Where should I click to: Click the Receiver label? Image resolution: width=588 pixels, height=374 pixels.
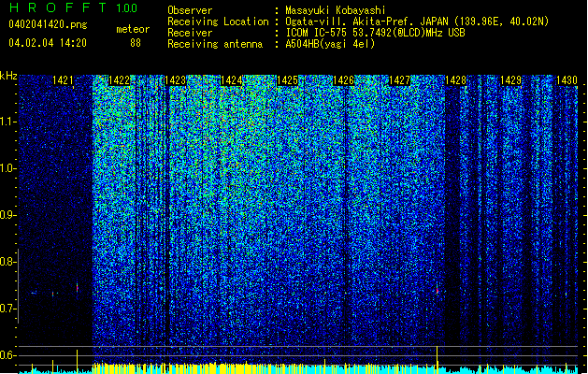pyautogui.click(x=190, y=33)
